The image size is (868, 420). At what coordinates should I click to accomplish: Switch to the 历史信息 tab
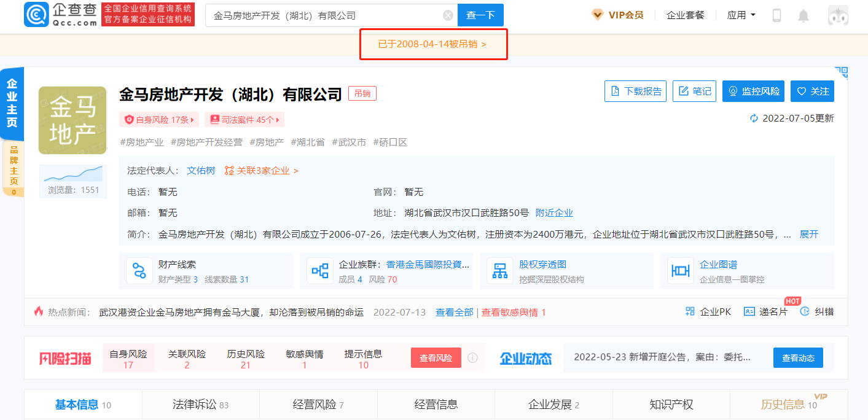tap(789, 405)
